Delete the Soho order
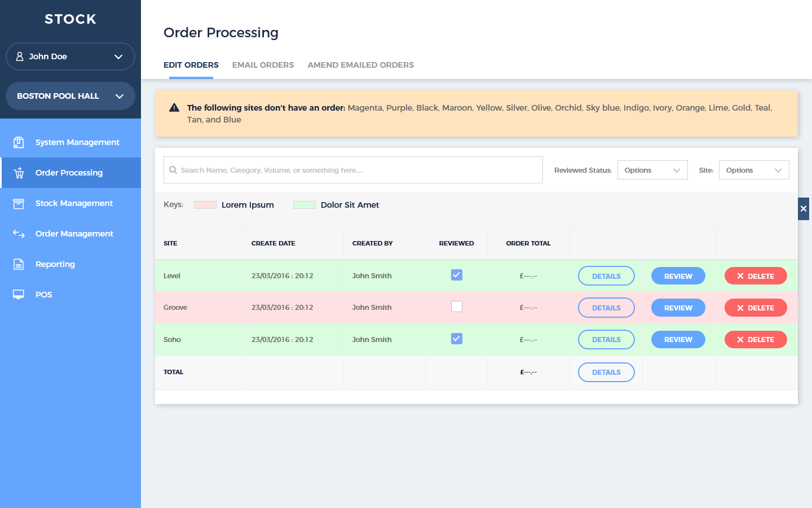Screen dimensions: 812x508 755,340
